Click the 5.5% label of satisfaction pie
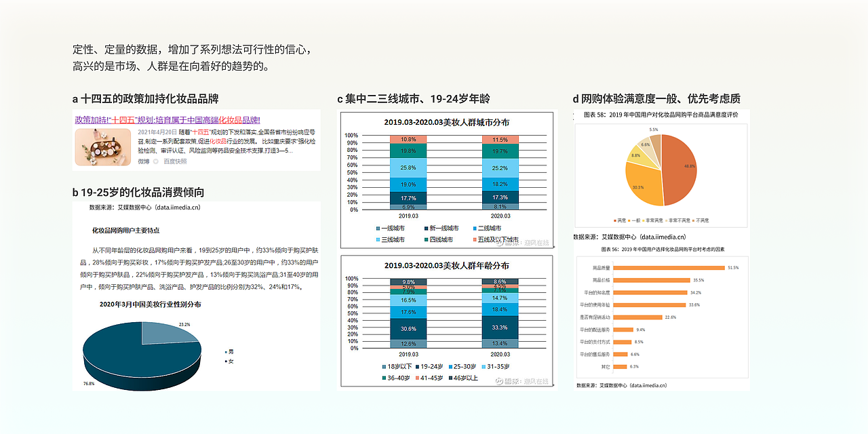The width and height of the screenshot is (868, 434). tap(654, 129)
